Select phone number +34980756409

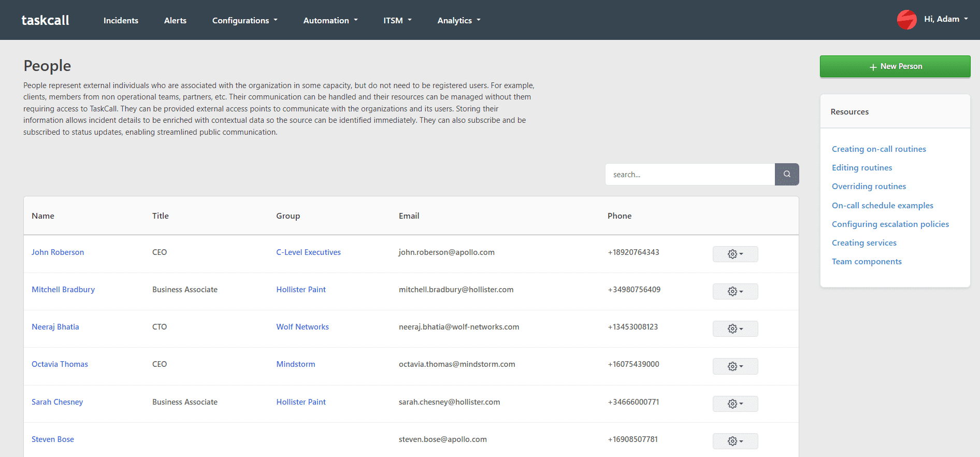pyautogui.click(x=634, y=290)
